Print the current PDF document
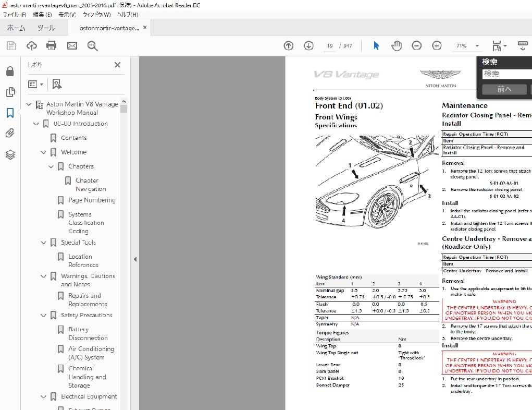Image resolution: width=532 pixels, height=410 pixels. (51, 45)
